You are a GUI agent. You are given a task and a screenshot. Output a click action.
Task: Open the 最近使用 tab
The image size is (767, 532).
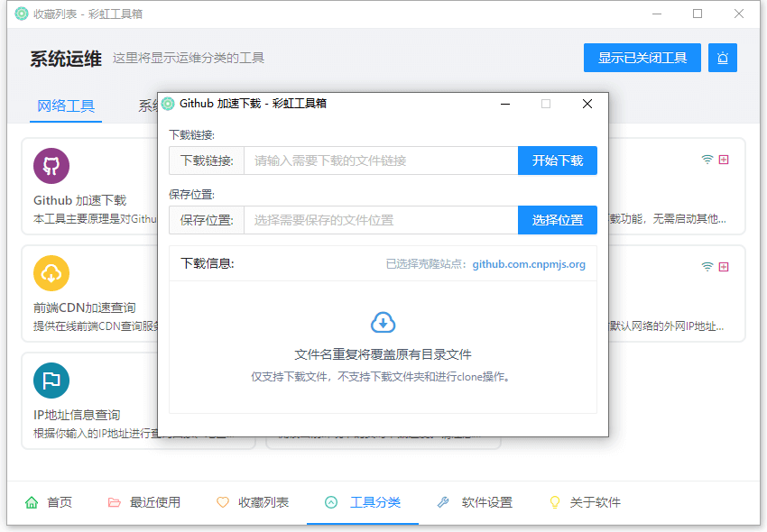click(143, 502)
